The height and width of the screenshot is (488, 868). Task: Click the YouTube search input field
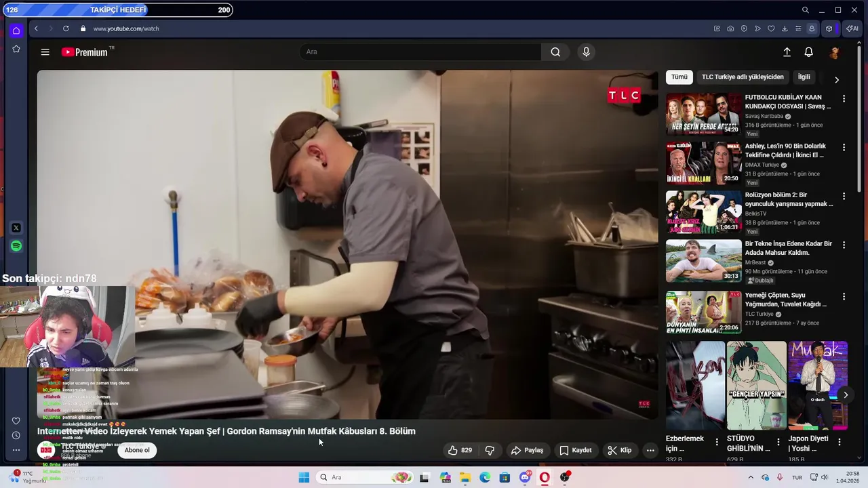click(420, 52)
